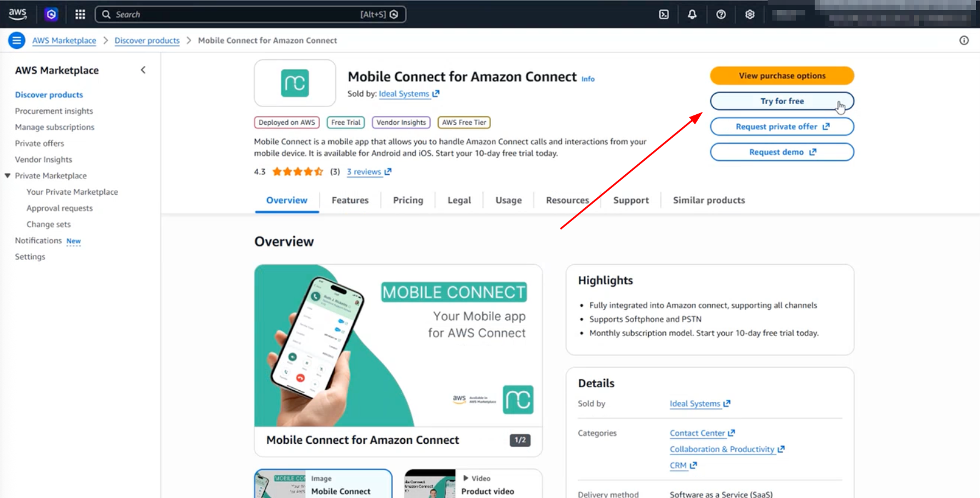
Task: Select the Mobile Connect image thumbnail
Action: 323,484
